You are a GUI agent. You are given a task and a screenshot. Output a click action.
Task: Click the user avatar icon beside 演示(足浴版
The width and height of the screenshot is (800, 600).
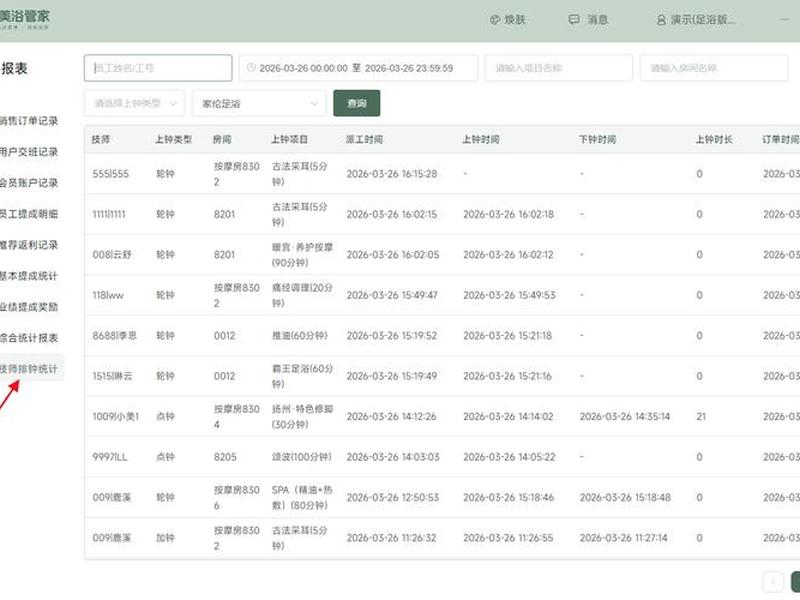coord(661,20)
